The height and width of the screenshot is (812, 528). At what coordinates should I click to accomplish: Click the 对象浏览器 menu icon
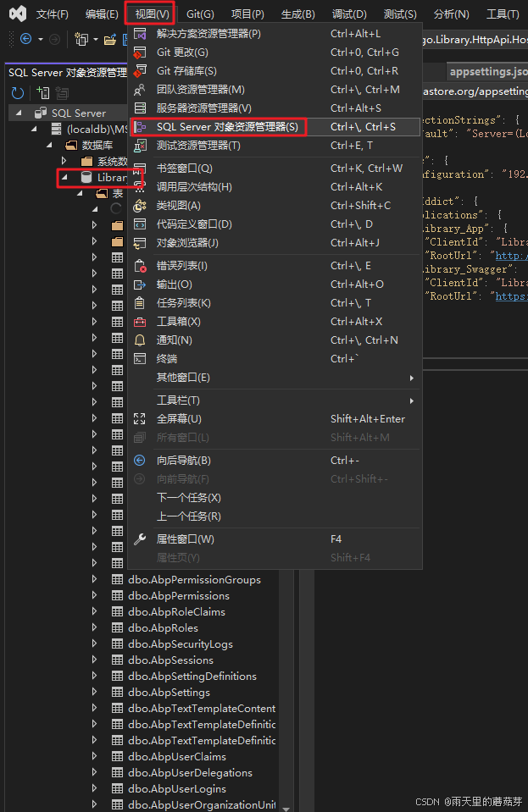click(140, 243)
